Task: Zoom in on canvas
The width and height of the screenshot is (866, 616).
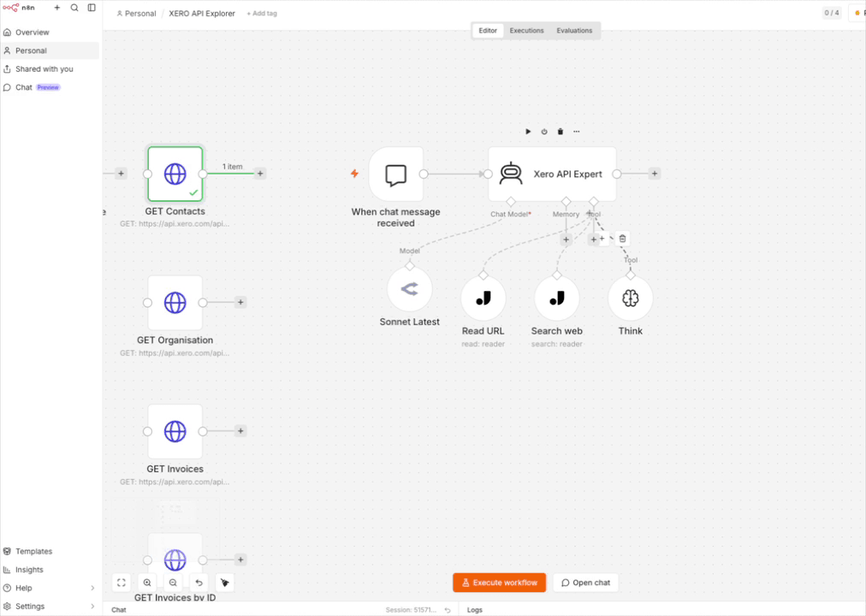Action: tap(147, 583)
